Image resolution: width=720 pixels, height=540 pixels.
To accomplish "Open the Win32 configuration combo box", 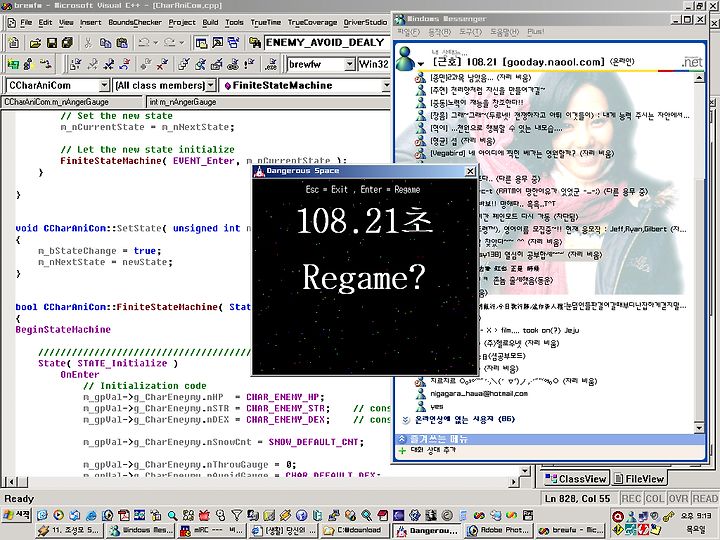I will pos(373,64).
